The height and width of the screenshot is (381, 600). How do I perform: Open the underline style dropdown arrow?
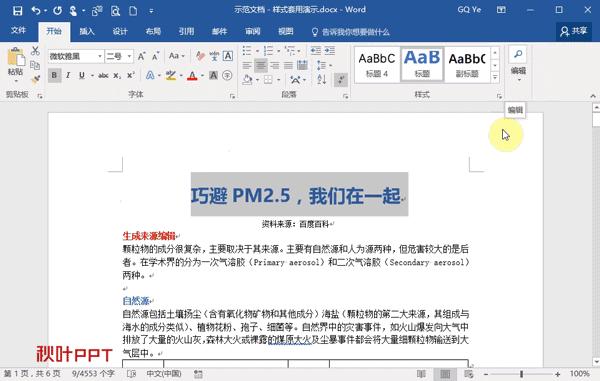click(92, 76)
